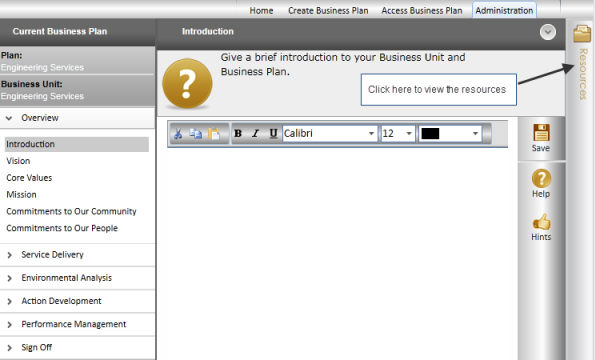Open Commitments to Our People

[62, 228]
